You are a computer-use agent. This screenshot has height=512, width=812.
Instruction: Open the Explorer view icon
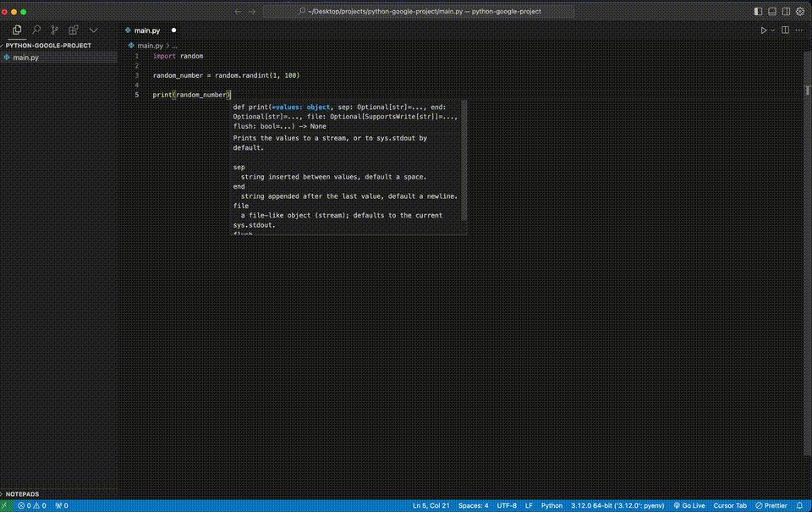click(x=17, y=30)
